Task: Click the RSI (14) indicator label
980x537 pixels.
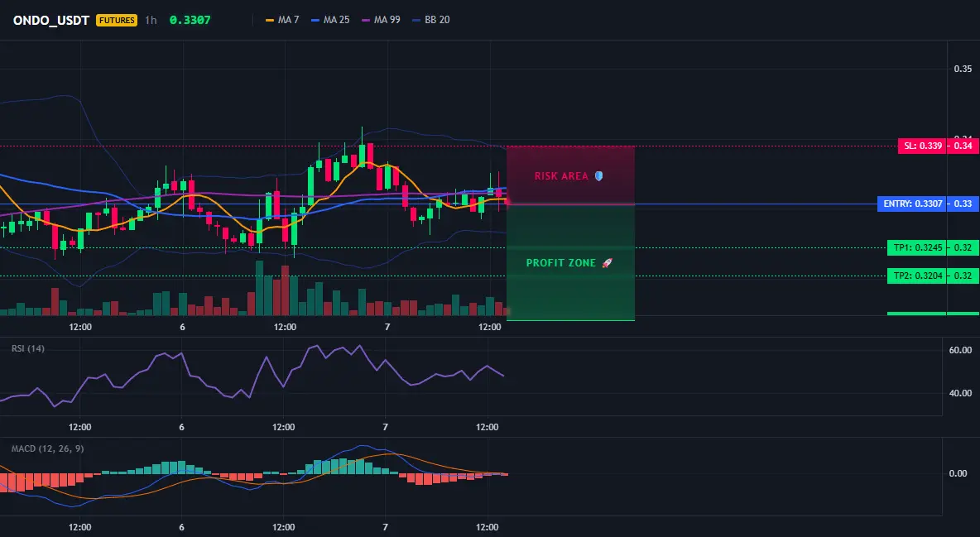Action: (28, 348)
